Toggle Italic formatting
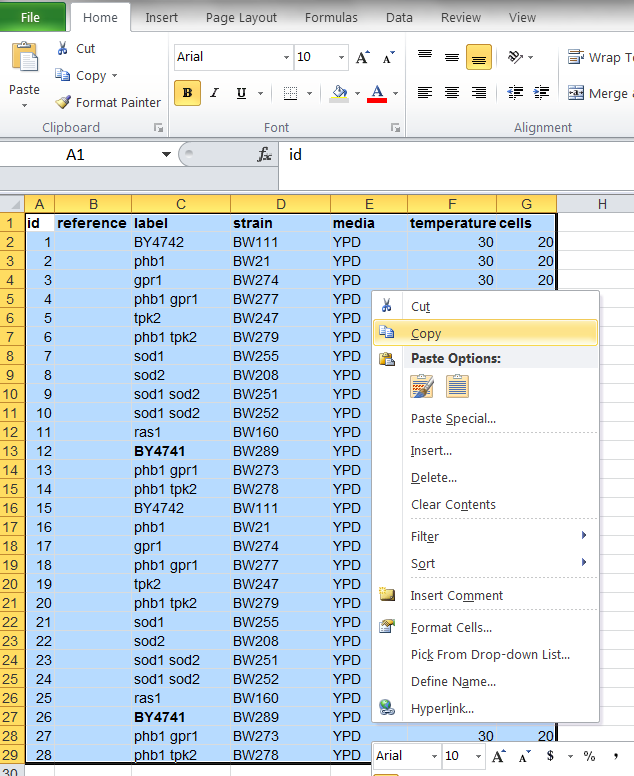The width and height of the screenshot is (634, 776). pos(214,93)
